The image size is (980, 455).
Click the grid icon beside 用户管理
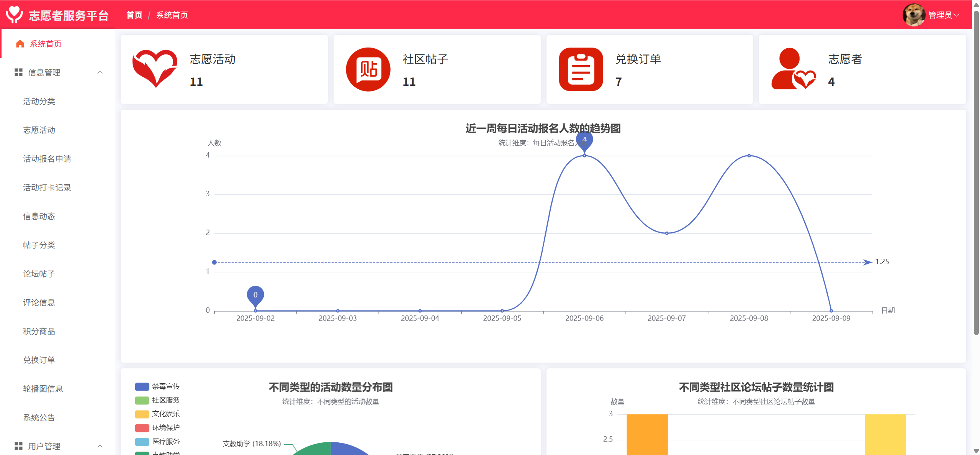click(18, 446)
